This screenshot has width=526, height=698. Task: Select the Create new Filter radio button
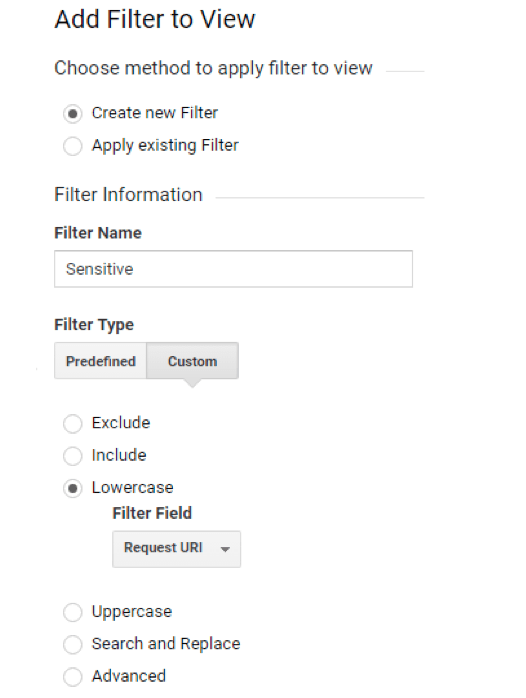(x=73, y=114)
